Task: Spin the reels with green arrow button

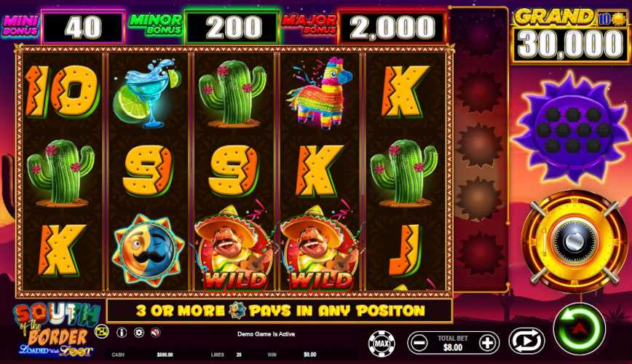Action: [x=580, y=328]
